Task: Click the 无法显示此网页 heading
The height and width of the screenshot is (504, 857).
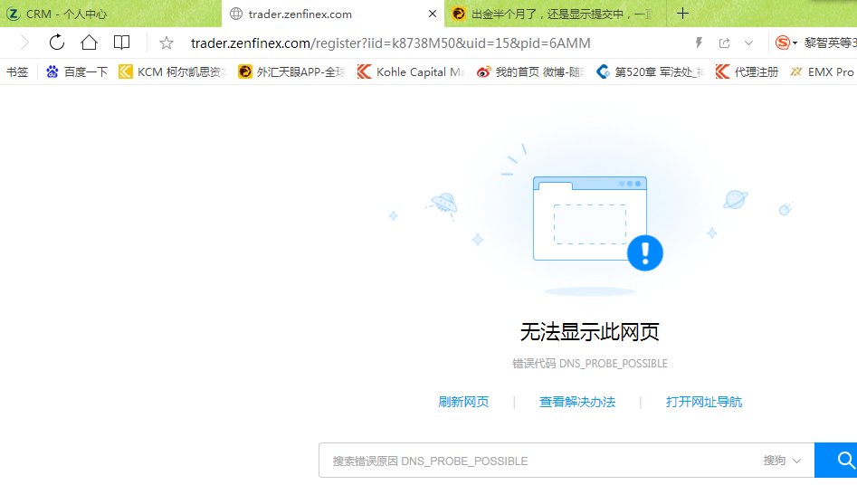Action: (590, 332)
